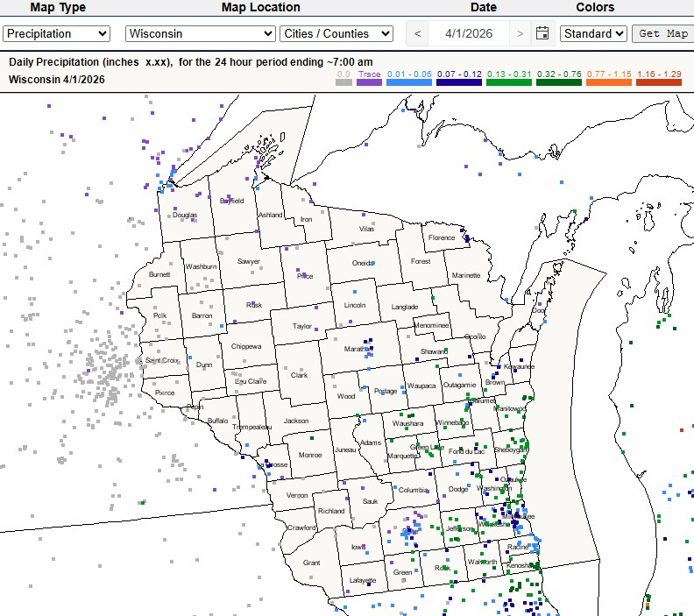Viewport: 694px width, 616px height.
Task: Click Marathon county on the map
Action: (x=358, y=349)
